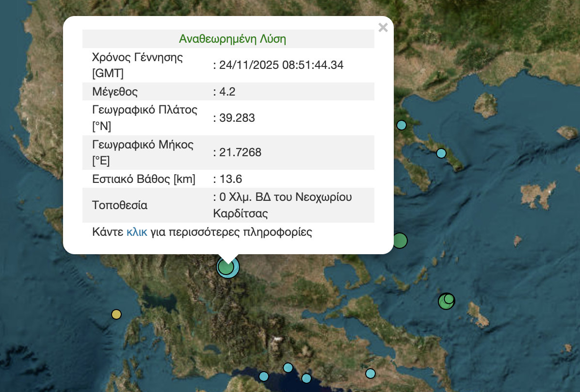Click the yellow earthquake marker off the west coast
This screenshot has width=580, height=392.
[x=116, y=314]
